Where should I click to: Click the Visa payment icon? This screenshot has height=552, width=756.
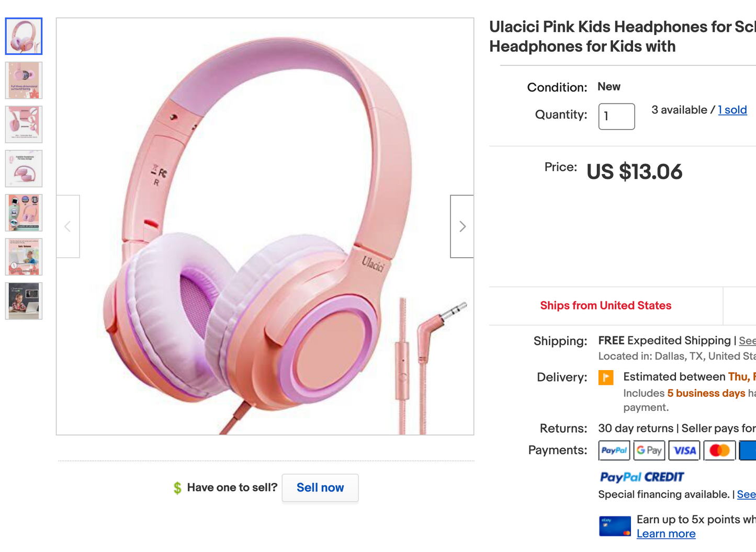(684, 450)
